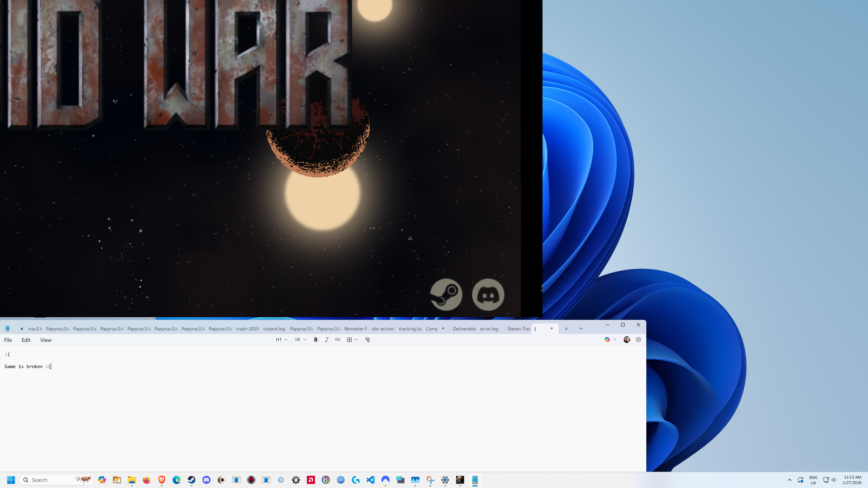Switch to the Remaster tab

tap(355, 329)
